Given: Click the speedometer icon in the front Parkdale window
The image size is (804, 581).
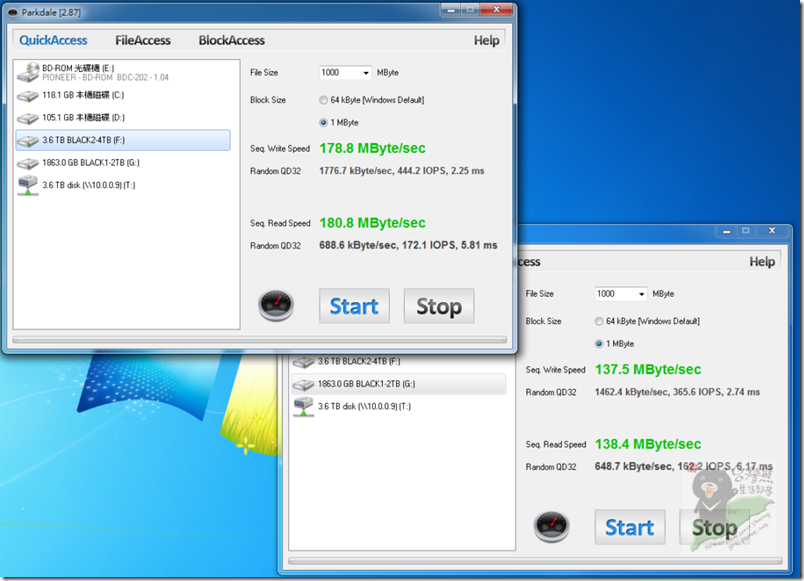Looking at the screenshot, I should click(276, 305).
